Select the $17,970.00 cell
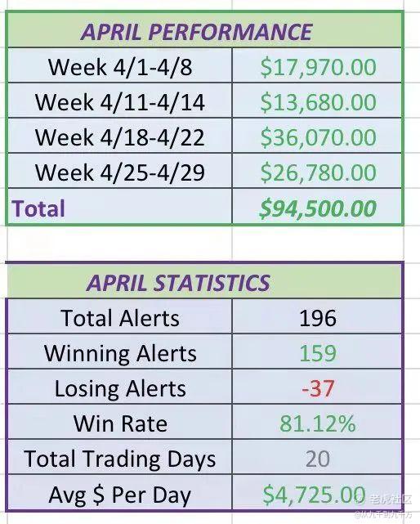The width and height of the screenshot is (420, 524). pos(317,66)
